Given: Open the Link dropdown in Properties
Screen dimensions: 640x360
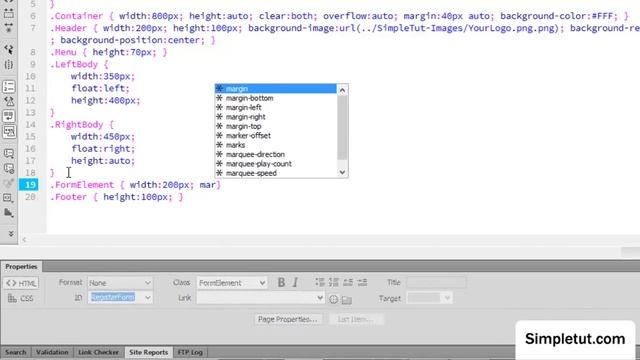Looking at the screenshot, I should (260, 298).
